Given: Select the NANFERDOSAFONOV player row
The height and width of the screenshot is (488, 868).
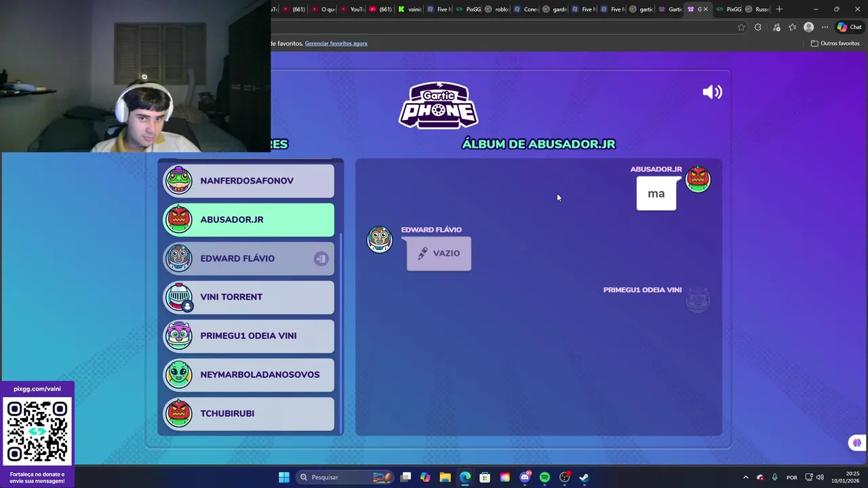Looking at the screenshot, I should click(x=249, y=181).
